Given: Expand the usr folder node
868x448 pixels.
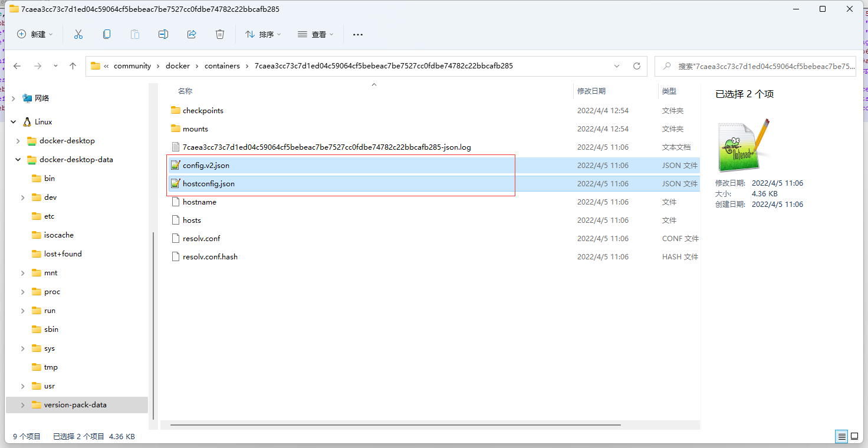Looking at the screenshot, I should pyautogui.click(x=23, y=386).
